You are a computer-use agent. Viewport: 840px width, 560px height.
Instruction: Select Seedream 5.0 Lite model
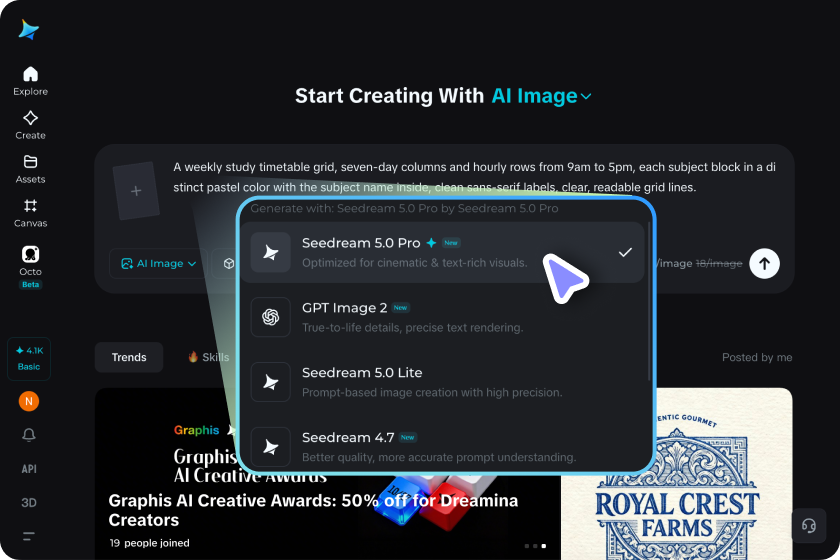pyautogui.click(x=442, y=382)
